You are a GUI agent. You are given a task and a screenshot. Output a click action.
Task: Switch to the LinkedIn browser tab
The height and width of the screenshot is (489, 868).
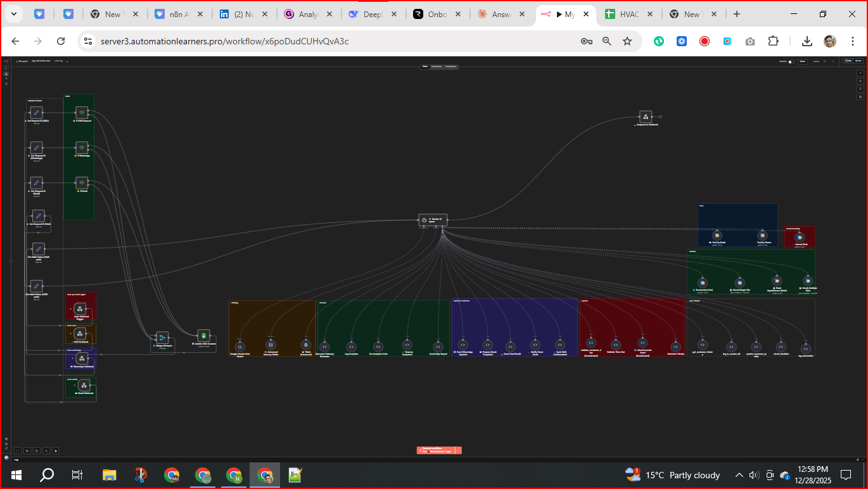point(244,14)
